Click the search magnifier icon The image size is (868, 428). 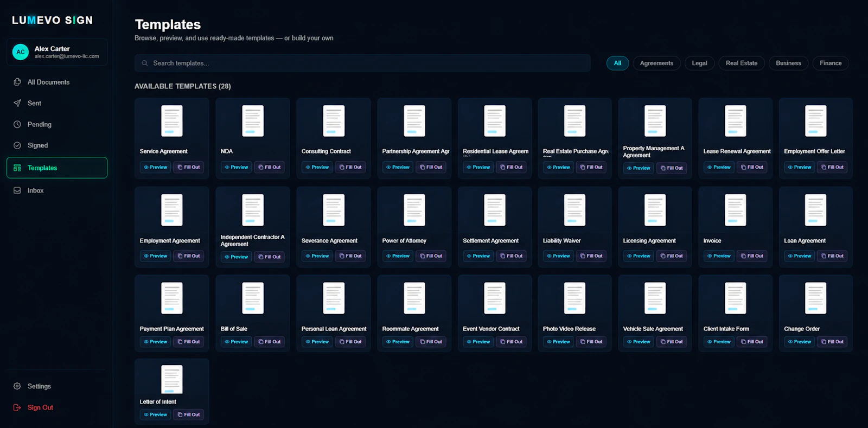click(145, 63)
